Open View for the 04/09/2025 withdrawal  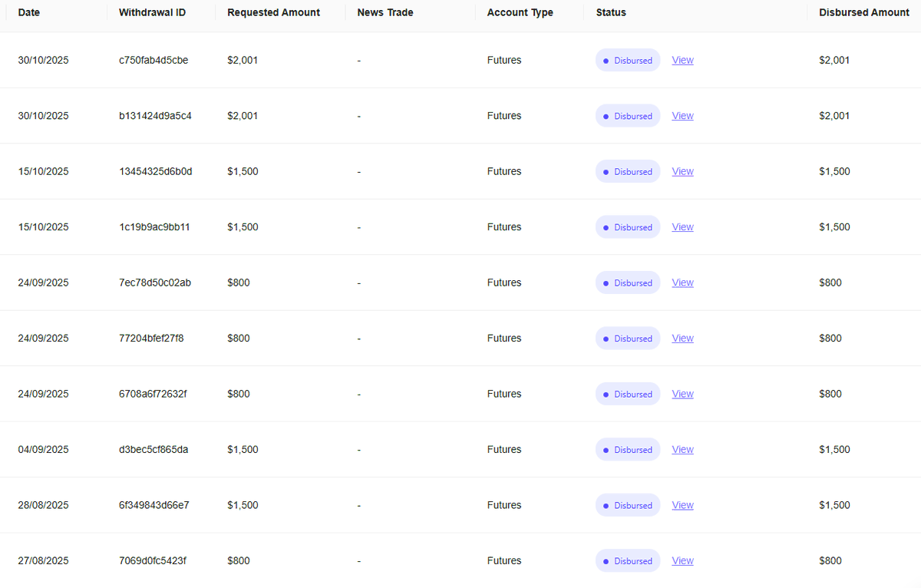point(682,449)
